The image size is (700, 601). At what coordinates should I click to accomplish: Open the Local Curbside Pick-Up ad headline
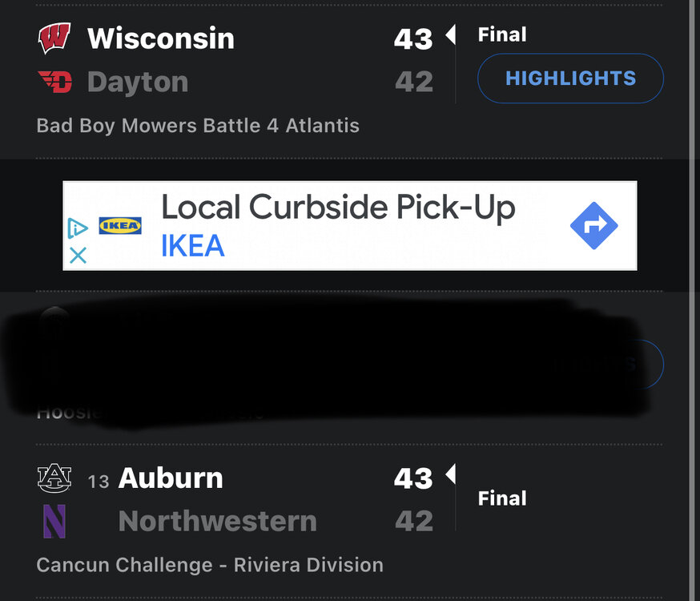pos(338,208)
